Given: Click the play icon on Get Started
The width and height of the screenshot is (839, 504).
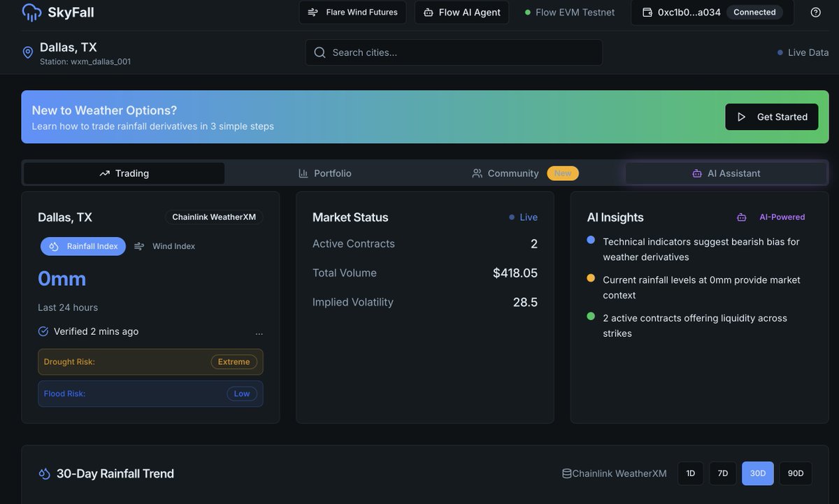Looking at the screenshot, I should (x=742, y=117).
